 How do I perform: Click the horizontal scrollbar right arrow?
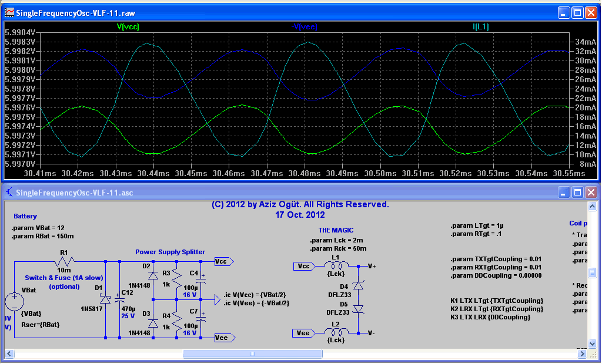click(581, 353)
